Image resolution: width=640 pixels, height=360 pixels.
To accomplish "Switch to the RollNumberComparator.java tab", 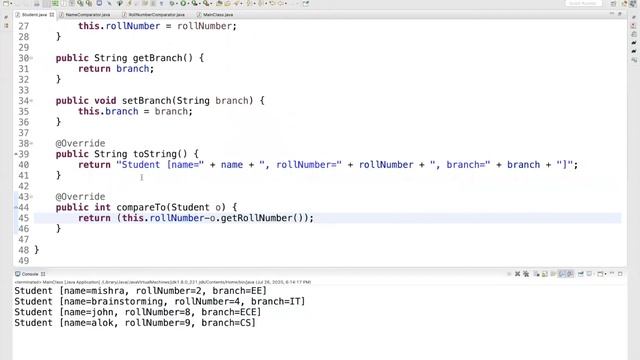I will [x=156, y=14].
